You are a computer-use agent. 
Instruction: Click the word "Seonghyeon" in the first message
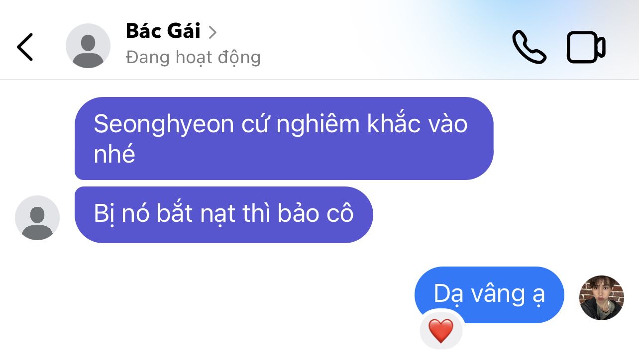[x=164, y=124]
